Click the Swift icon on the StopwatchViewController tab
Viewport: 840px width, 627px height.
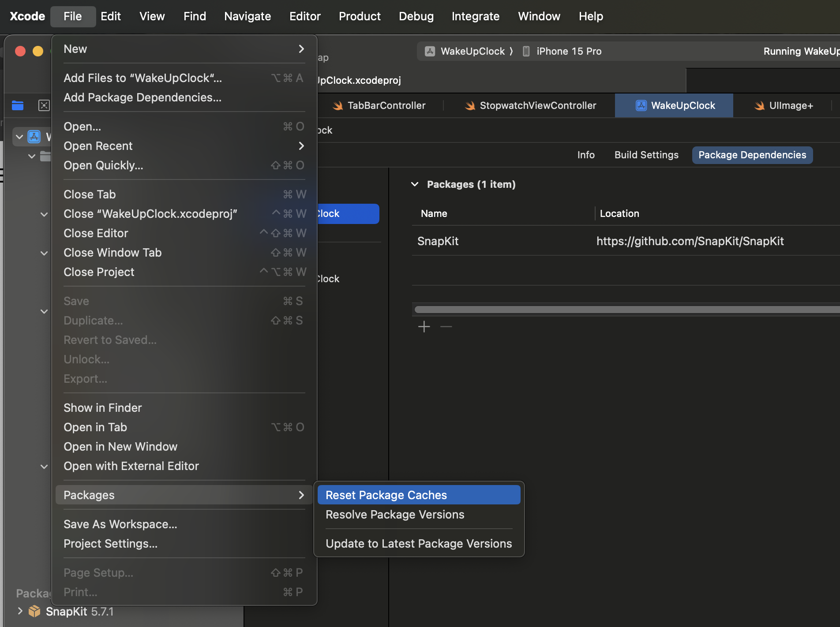tap(470, 105)
